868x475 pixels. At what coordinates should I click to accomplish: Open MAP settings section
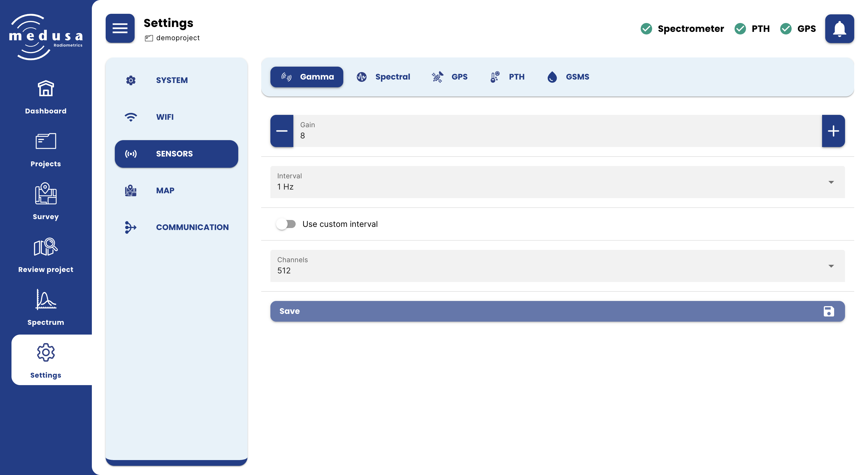point(177,190)
